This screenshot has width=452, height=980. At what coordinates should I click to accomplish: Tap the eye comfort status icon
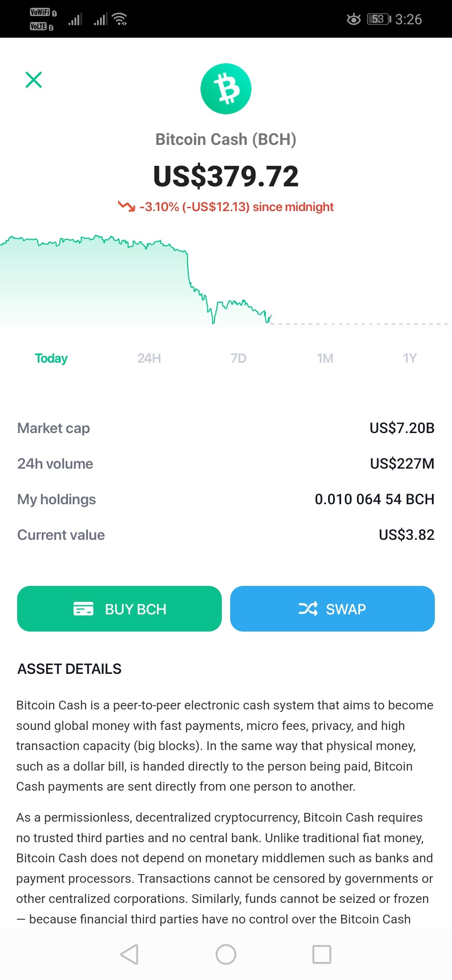354,19
